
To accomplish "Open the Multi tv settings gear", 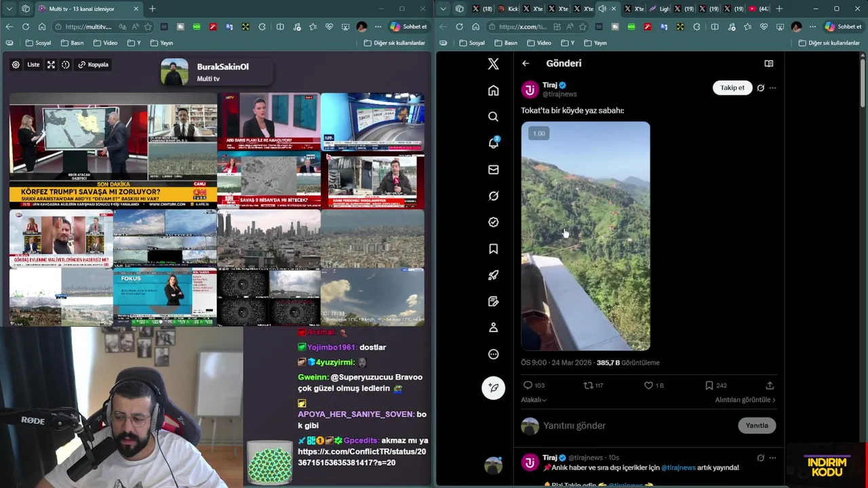I will click(x=16, y=64).
